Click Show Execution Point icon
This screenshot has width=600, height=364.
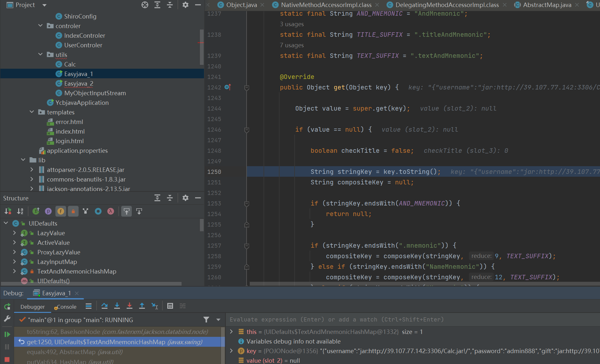coord(89,306)
